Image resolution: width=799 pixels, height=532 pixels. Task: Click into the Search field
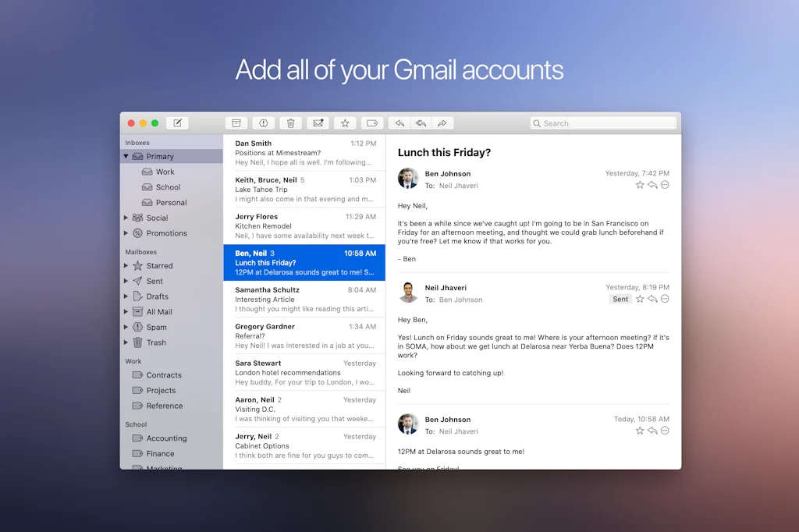tap(605, 123)
